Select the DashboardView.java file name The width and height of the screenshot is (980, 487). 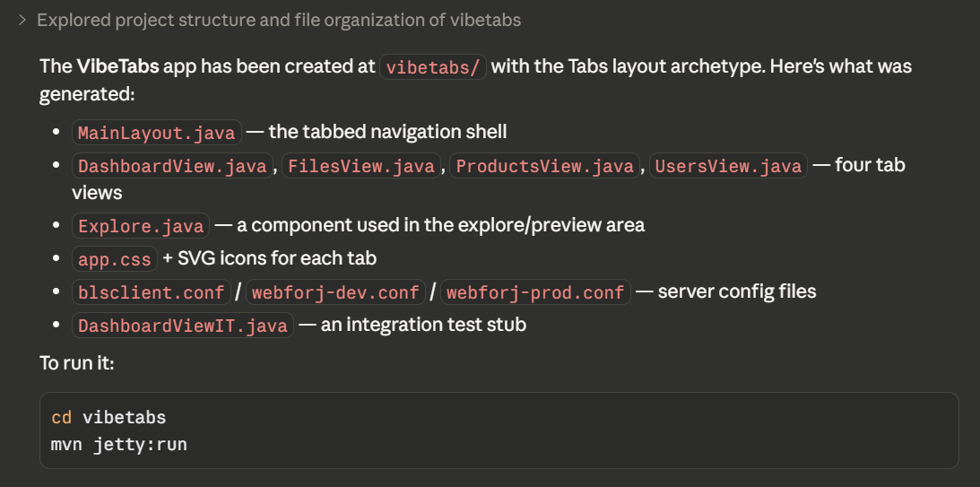[x=172, y=166]
